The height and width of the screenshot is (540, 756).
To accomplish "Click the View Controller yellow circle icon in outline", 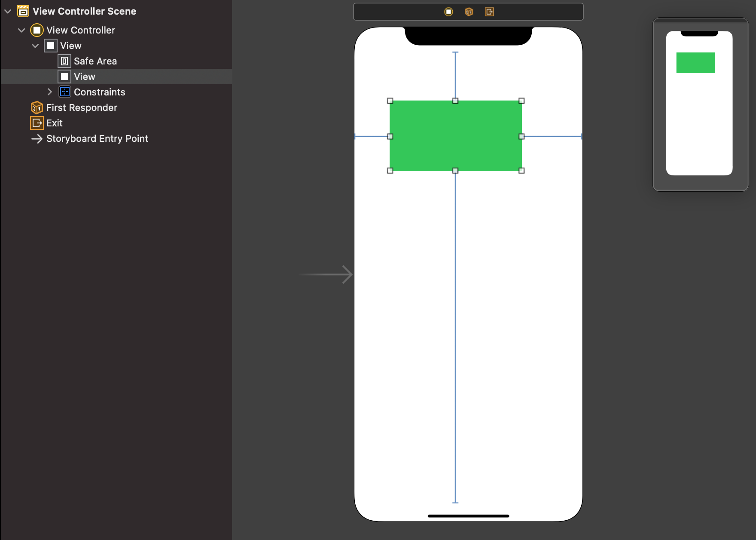I will pos(37,30).
